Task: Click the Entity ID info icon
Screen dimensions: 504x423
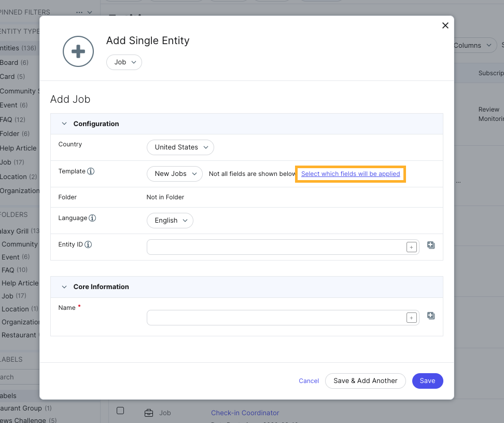Action: click(87, 244)
